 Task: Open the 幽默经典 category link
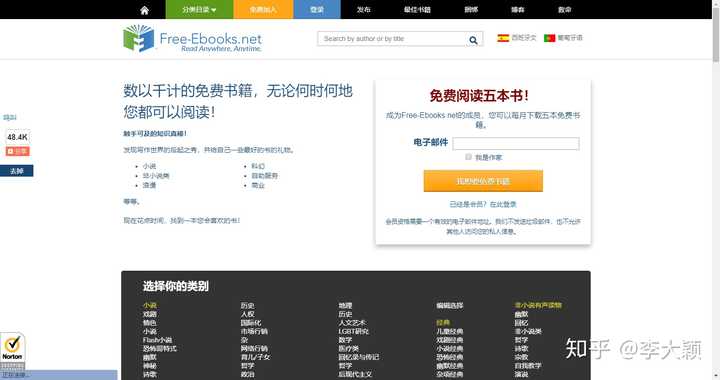(450, 366)
